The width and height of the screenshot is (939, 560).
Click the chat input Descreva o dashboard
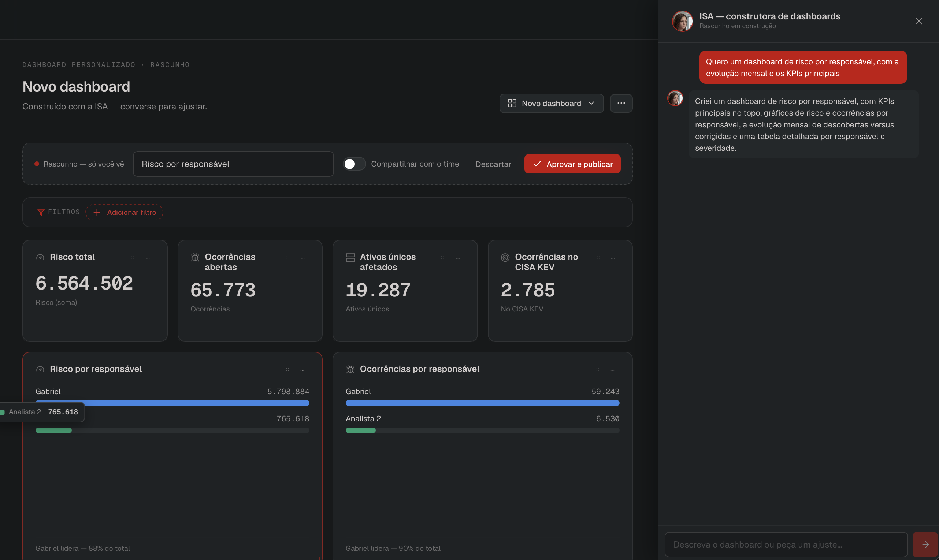pyautogui.click(x=786, y=545)
